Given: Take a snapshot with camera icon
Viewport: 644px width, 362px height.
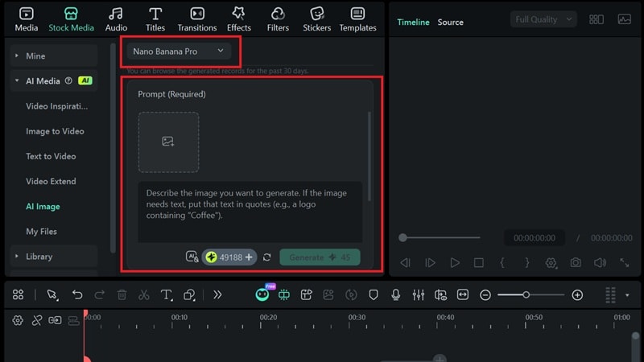Looking at the screenshot, I should (576, 263).
